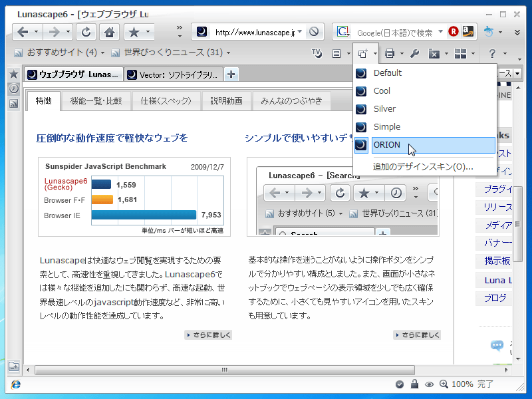Click the TV toolbar icon
The width and height of the screenshot is (532, 399).
(x=317, y=53)
